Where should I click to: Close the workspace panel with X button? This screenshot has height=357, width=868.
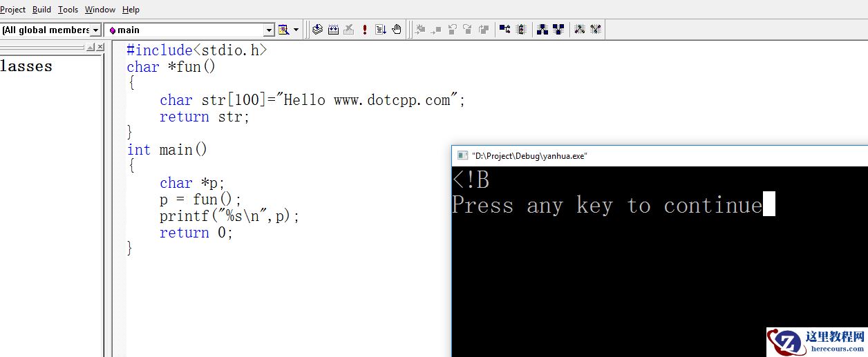[100, 47]
